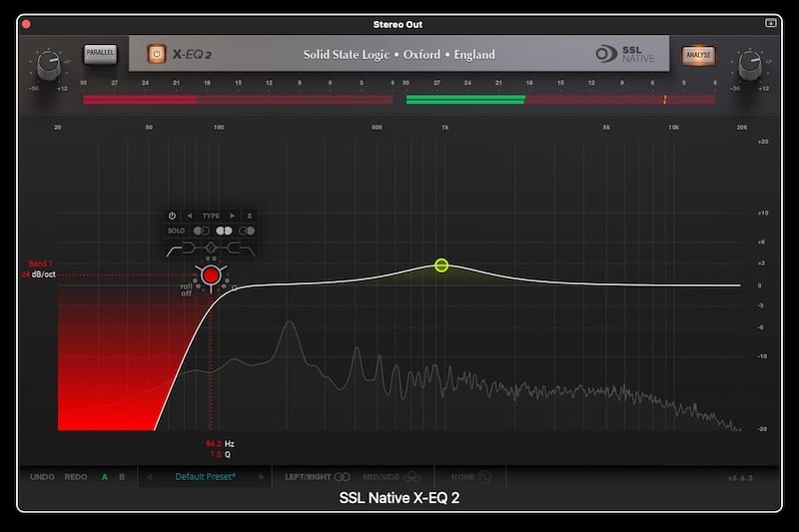
Task: Click the REDO button
Action: 76,477
